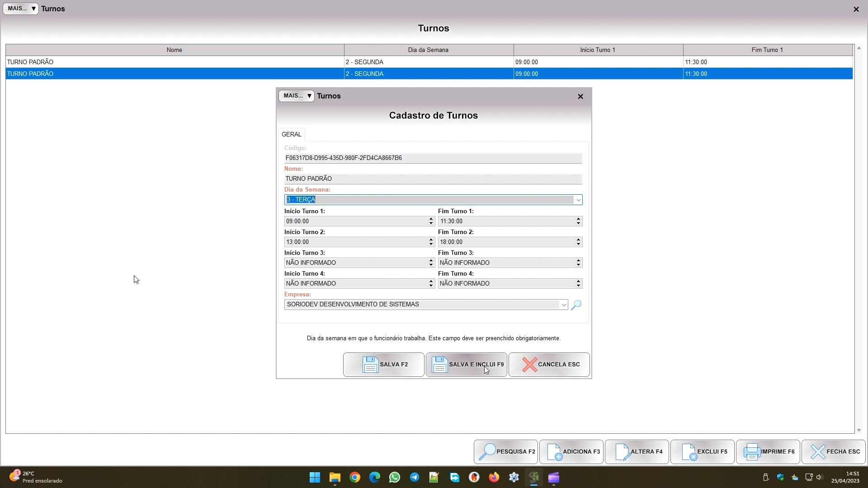
Task: Click the Altera F4 edit button
Action: click(637, 452)
